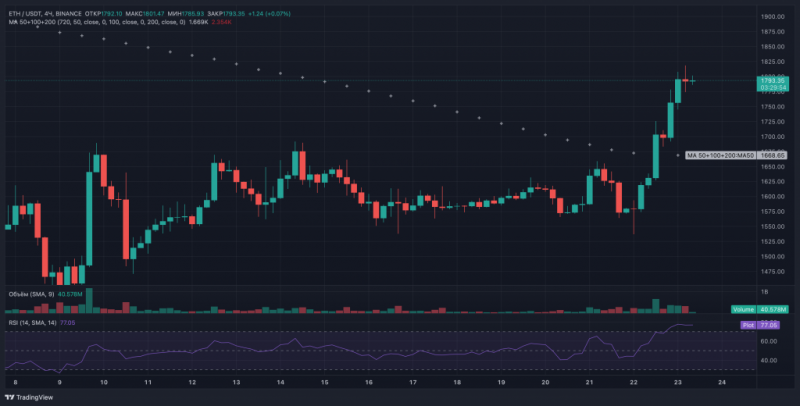Click date 19 on the time axis

pyautogui.click(x=501, y=383)
